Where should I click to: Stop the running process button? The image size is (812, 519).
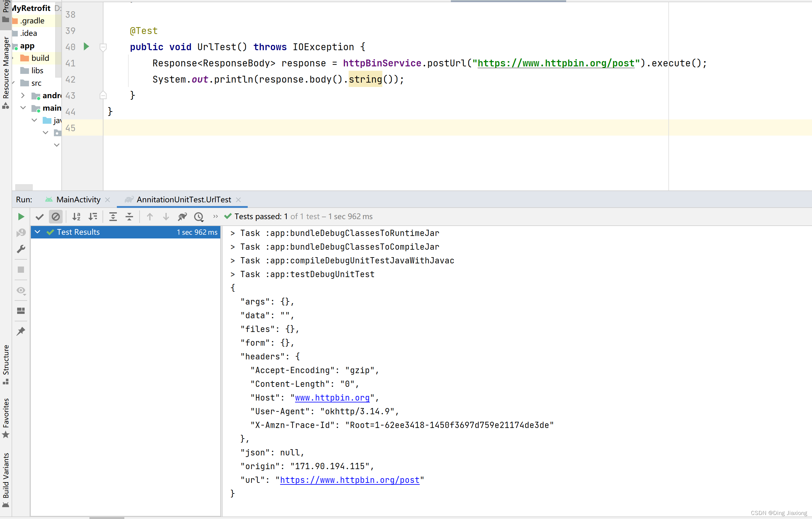(21, 270)
